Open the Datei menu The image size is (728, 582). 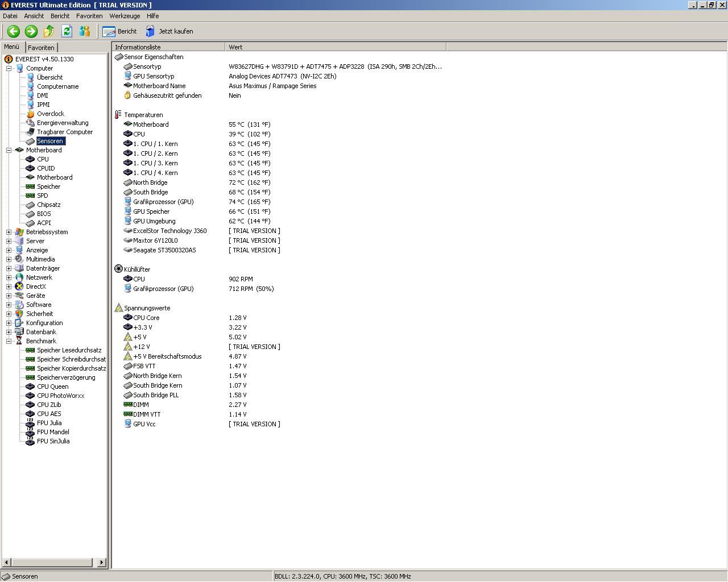pos(10,16)
